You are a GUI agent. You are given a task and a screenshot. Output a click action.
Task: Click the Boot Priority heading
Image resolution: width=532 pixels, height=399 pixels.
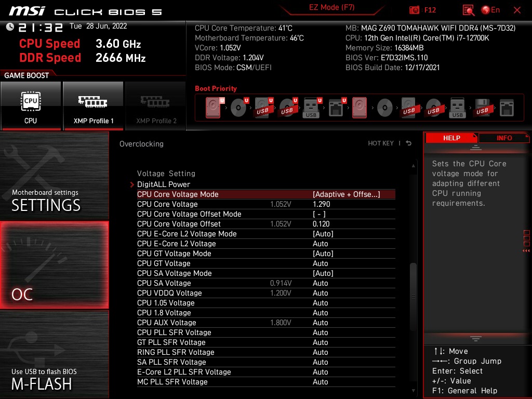[216, 88]
